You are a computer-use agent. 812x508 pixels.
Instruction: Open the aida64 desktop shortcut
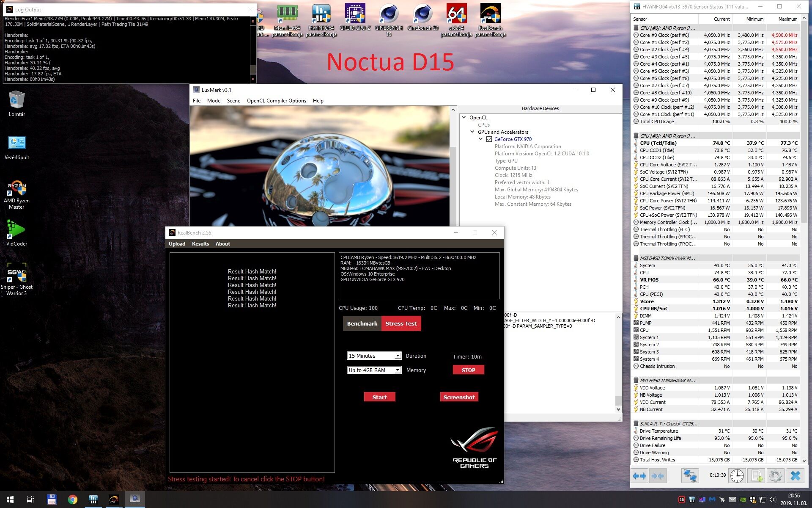(456, 20)
